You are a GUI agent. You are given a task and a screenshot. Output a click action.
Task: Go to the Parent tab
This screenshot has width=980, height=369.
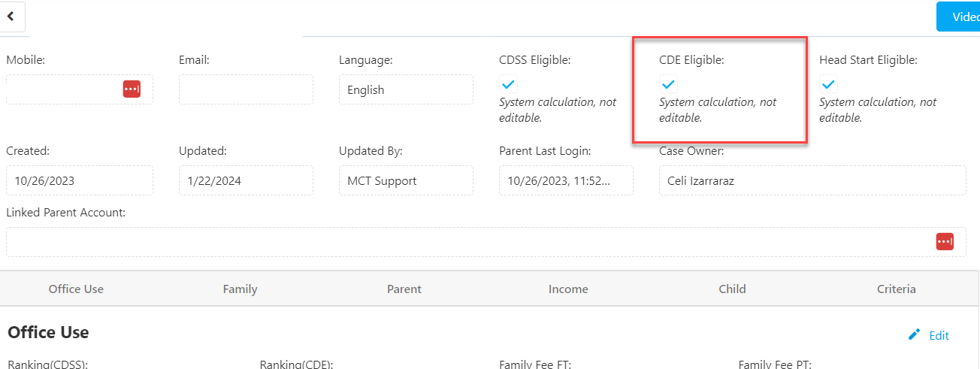tap(404, 289)
